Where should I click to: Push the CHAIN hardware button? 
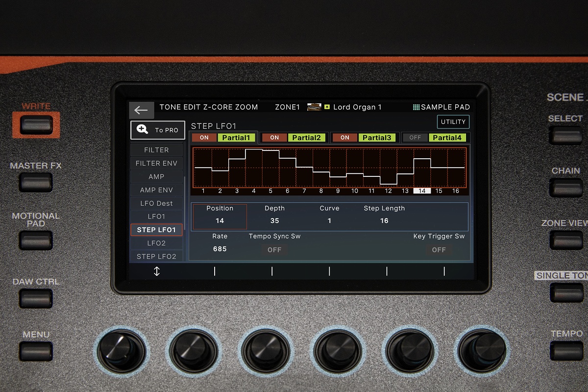(566, 187)
